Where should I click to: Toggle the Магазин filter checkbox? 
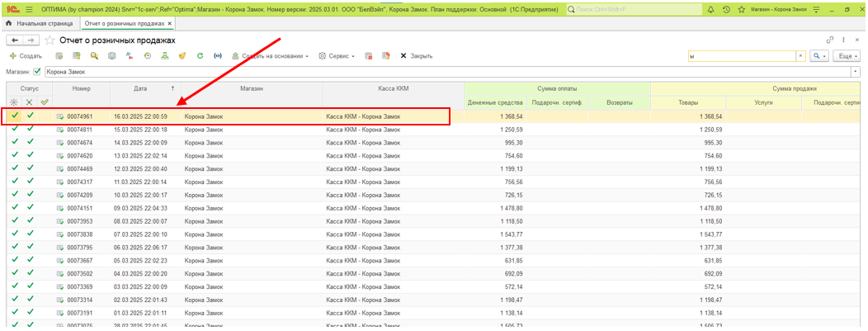point(37,72)
